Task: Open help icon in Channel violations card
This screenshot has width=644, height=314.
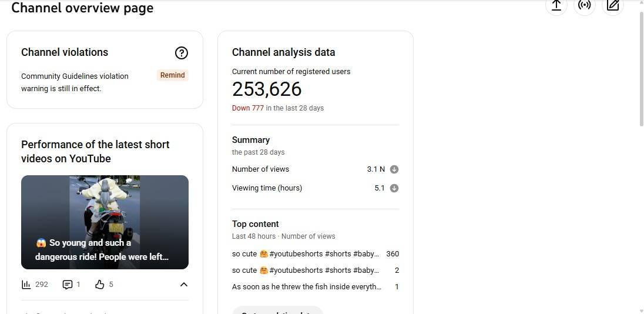Action: click(x=182, y=53)
